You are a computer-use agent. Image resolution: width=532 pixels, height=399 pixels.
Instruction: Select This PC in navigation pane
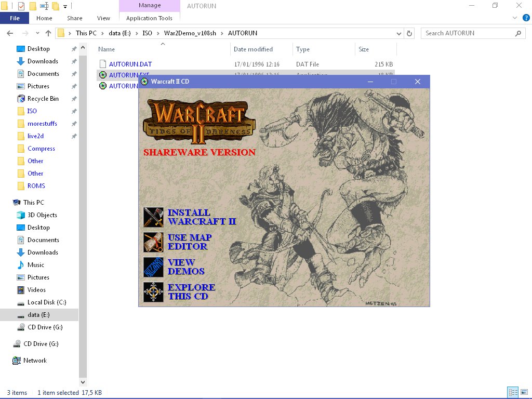point(33,203)
